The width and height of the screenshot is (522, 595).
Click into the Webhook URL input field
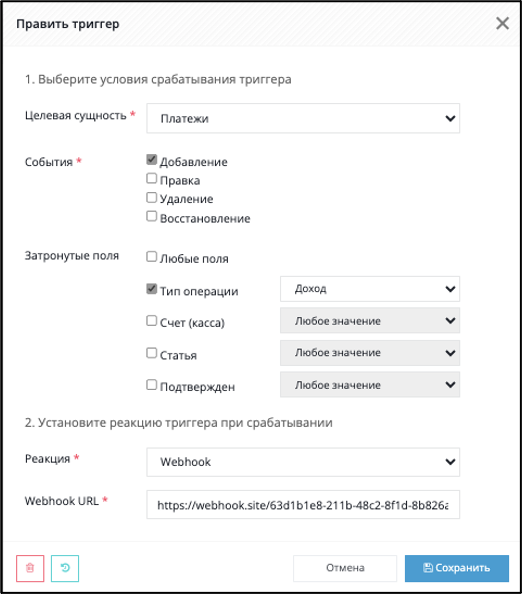(303, 505)
